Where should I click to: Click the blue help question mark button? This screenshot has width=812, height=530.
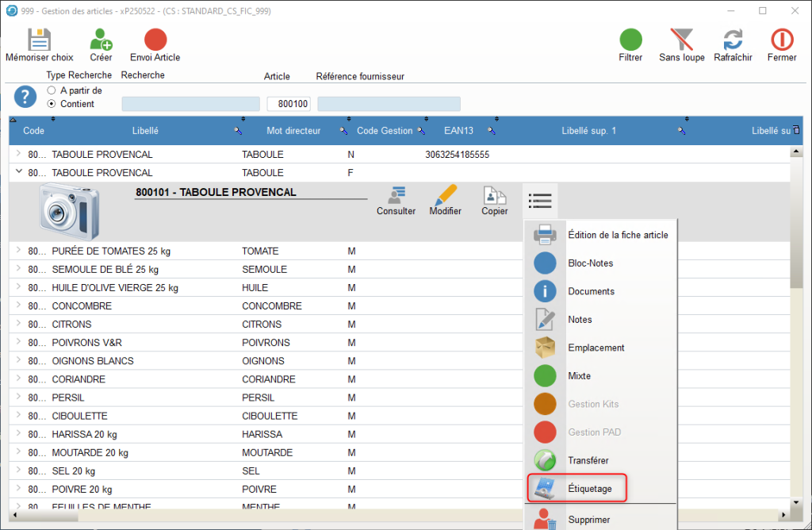point(25,97)
